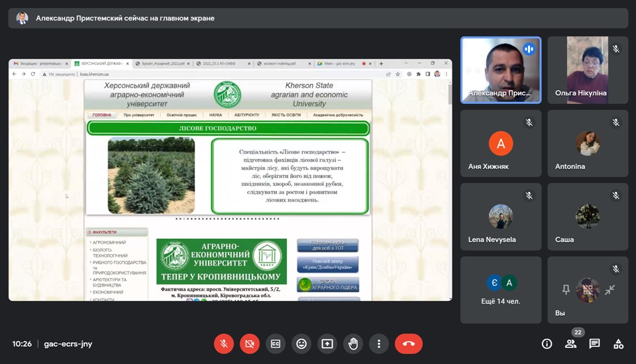Click the presenter avatar in top banner
This screenshot has width=636, height=364.
pyautogui.click(x=23, y=18)
